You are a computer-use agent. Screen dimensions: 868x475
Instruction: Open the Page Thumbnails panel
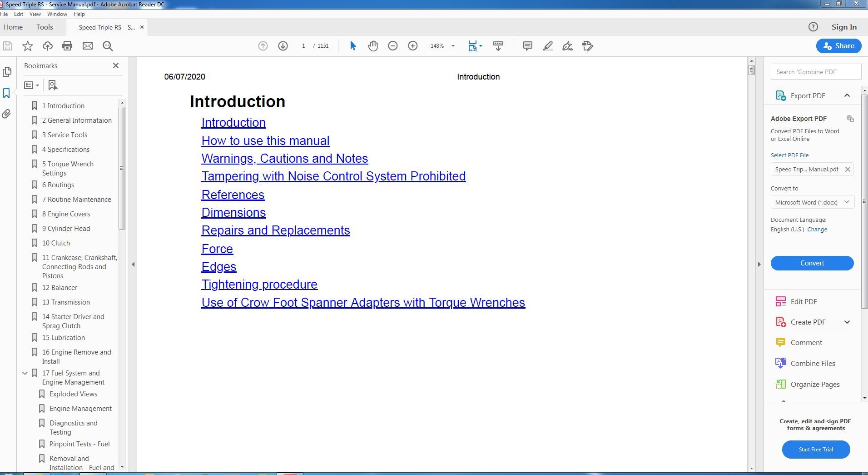pyautogui.click(x=7, y=72)
